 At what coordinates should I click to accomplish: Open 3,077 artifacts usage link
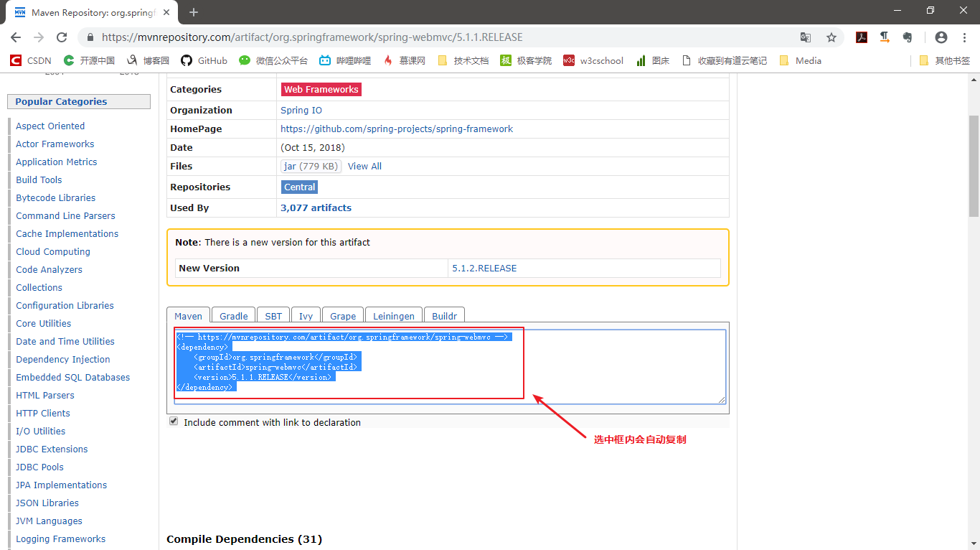(x=316, y=208)
